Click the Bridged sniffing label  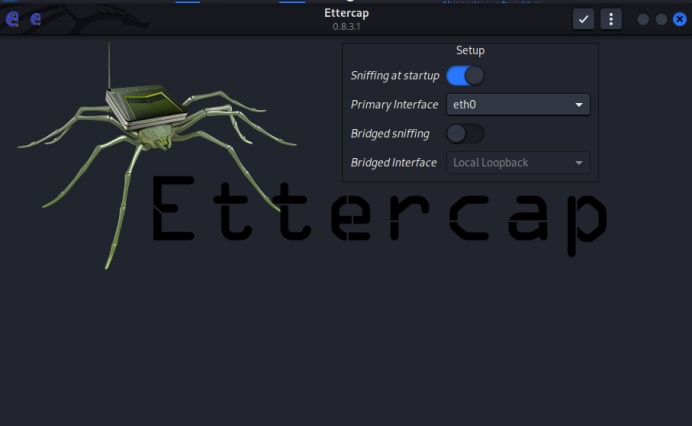click(390, 134)
